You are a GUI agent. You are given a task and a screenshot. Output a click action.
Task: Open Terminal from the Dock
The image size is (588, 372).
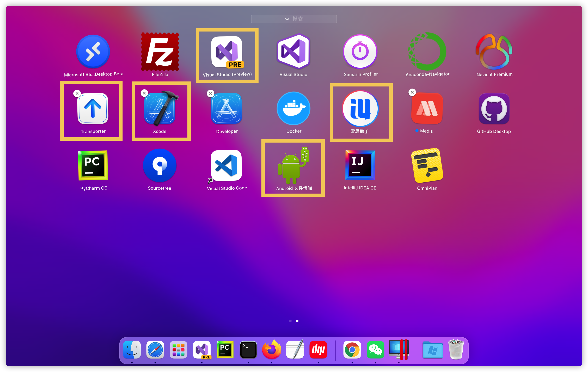tap(248, 350)
